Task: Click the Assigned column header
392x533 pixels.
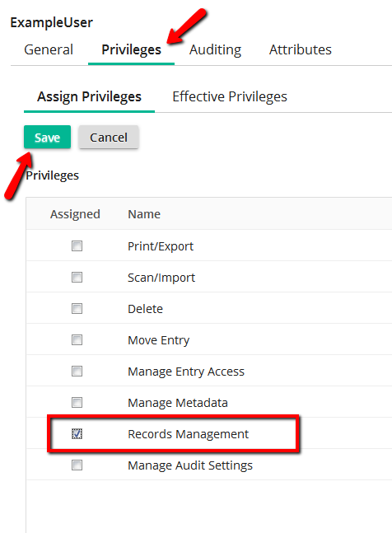Action: coord(75,214)
